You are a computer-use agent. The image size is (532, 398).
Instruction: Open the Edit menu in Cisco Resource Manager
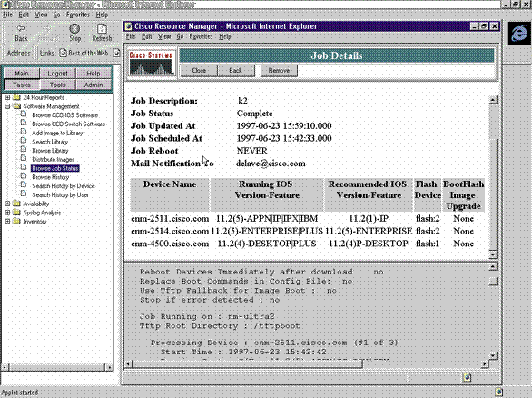point(146,36)
